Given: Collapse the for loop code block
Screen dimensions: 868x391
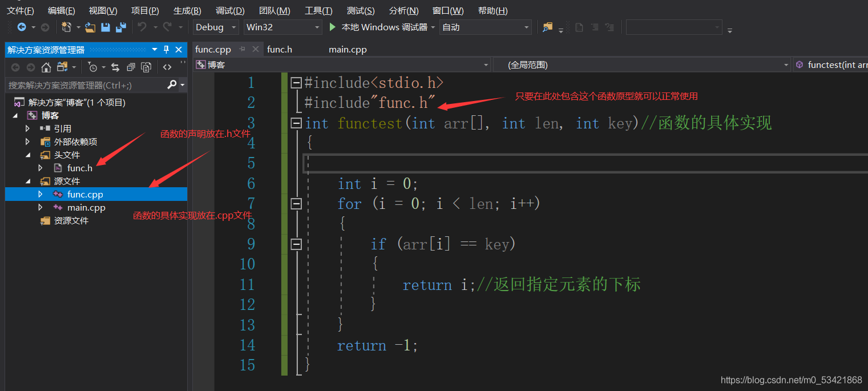Looking at the screenshot, I should pos(296,204).
